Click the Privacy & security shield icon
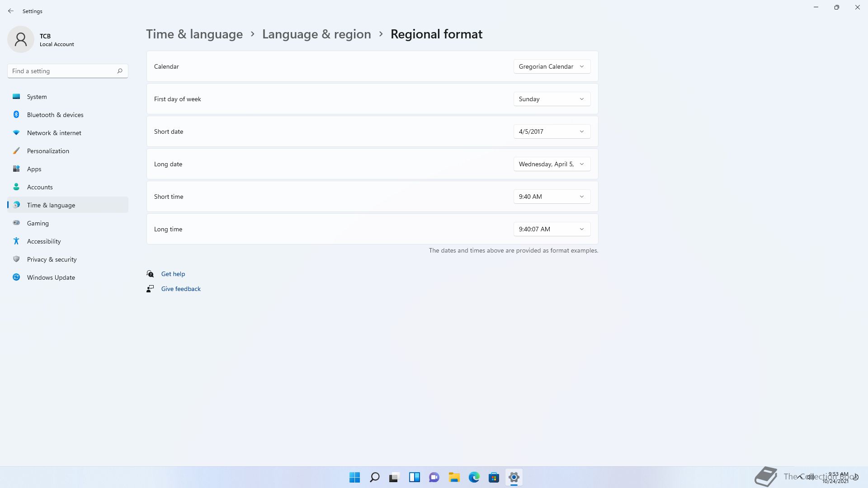 [16, 259]
